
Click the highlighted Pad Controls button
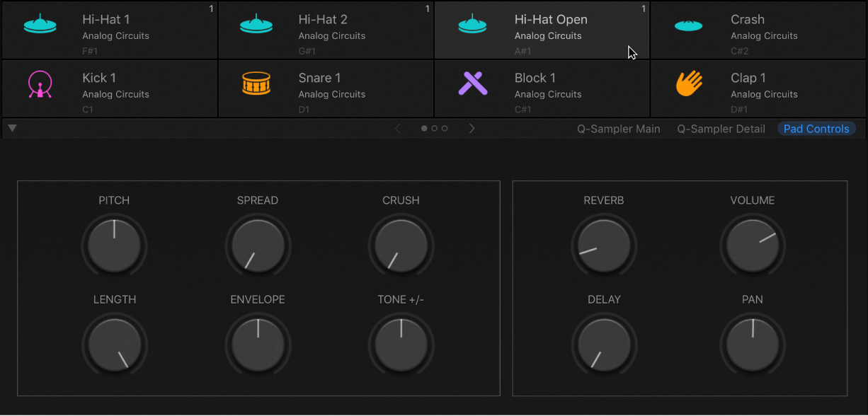(x=816, y=129)
